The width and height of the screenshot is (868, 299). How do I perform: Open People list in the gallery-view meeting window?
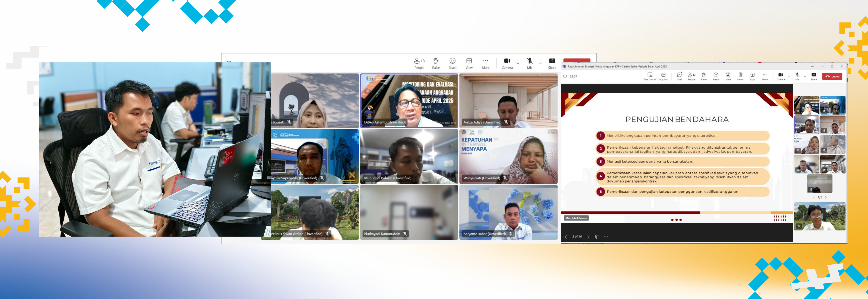coord(419,63)
